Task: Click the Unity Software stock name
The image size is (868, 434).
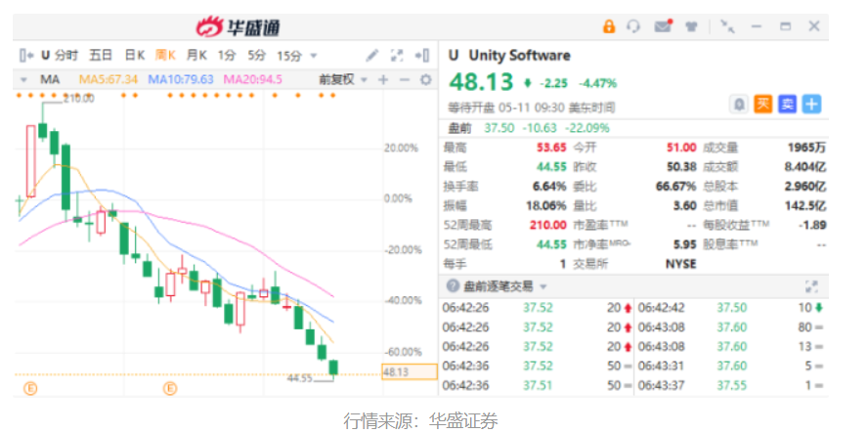Action: (x=519, y=56)
